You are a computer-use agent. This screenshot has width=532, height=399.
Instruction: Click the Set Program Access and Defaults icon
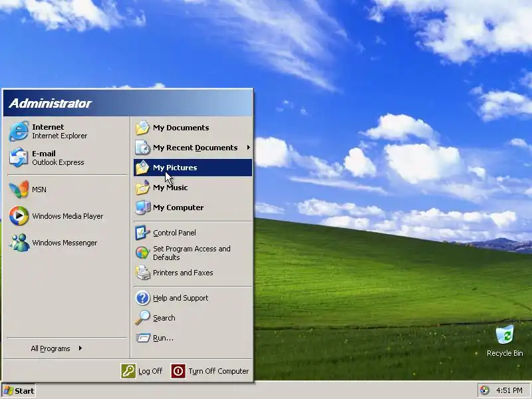142,253
